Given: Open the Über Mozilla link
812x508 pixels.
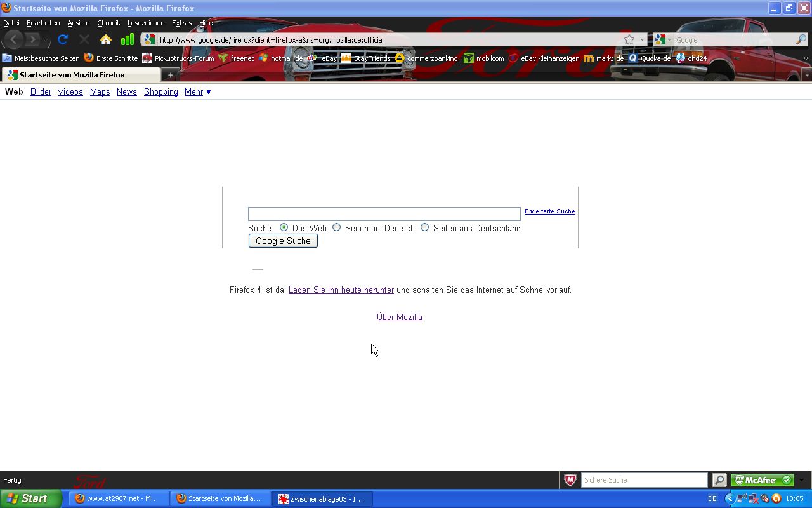Looking at the screenshot, I should [400, 317].
